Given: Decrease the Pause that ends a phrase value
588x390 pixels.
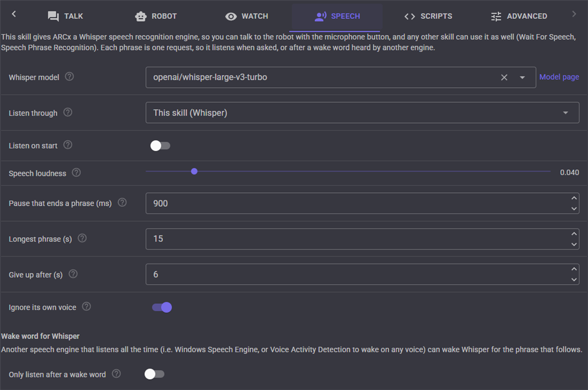Looking at the screenshot, I should coord(574,208).
